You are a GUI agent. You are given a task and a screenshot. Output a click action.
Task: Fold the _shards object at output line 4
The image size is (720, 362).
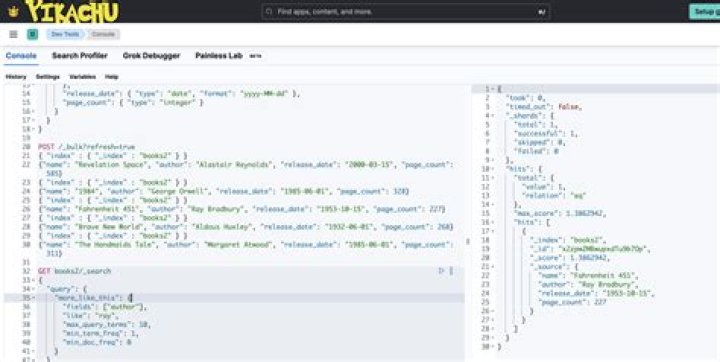click(x=493, y=116)
